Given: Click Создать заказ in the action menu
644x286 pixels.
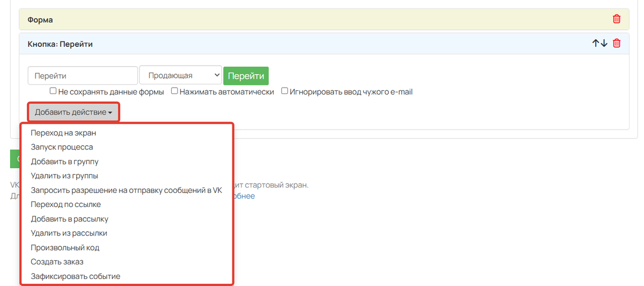Looking at the screenshot, I should [57, 262].
